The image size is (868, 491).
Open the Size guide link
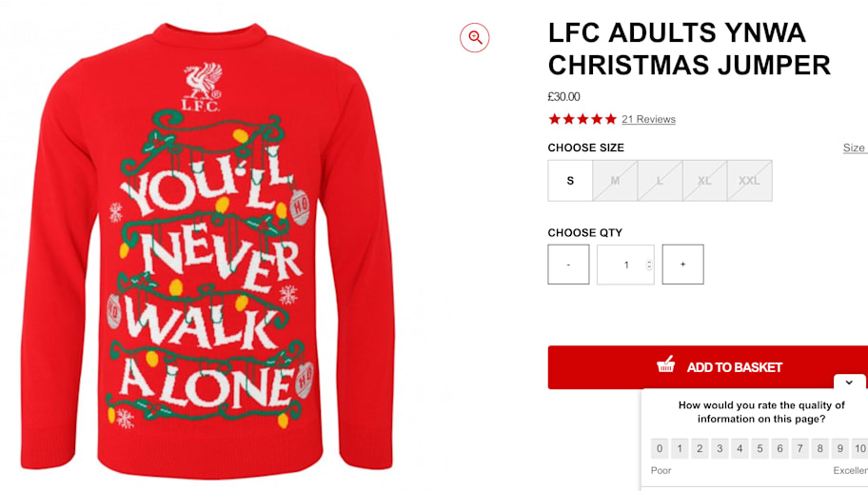[x=856, y=147]
